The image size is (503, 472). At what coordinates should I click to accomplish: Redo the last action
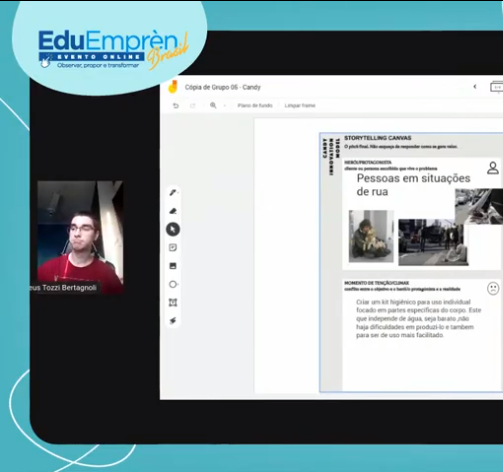click(193, 106)
